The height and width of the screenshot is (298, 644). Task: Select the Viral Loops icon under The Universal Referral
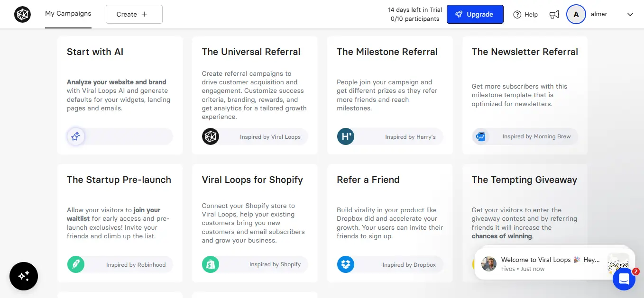coord(210,136)
